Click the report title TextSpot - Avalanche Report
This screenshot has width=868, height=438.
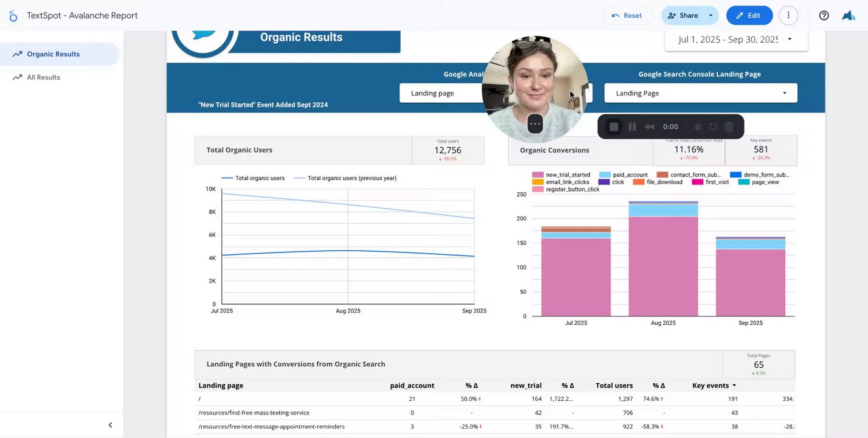[82, 16]
